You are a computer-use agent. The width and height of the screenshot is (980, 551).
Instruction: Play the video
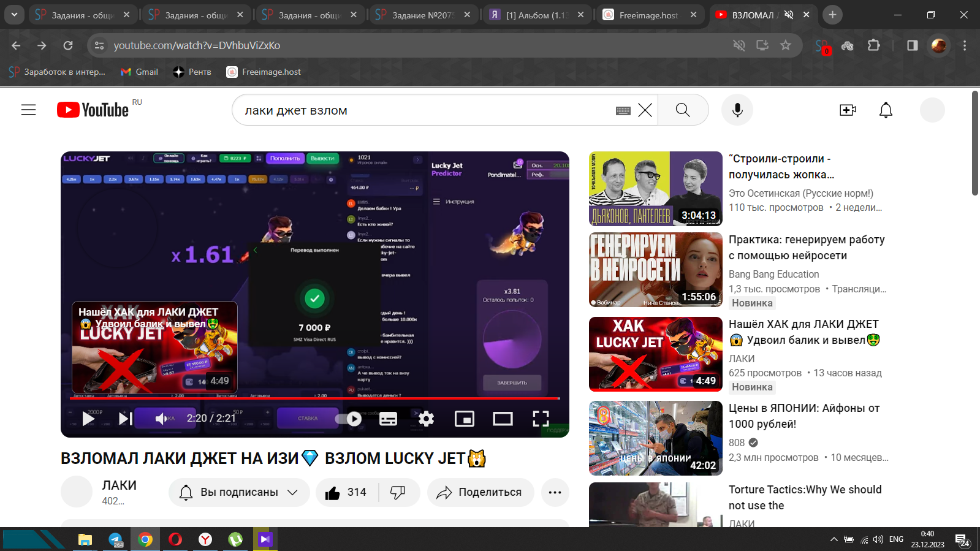(x=88, y=419)
